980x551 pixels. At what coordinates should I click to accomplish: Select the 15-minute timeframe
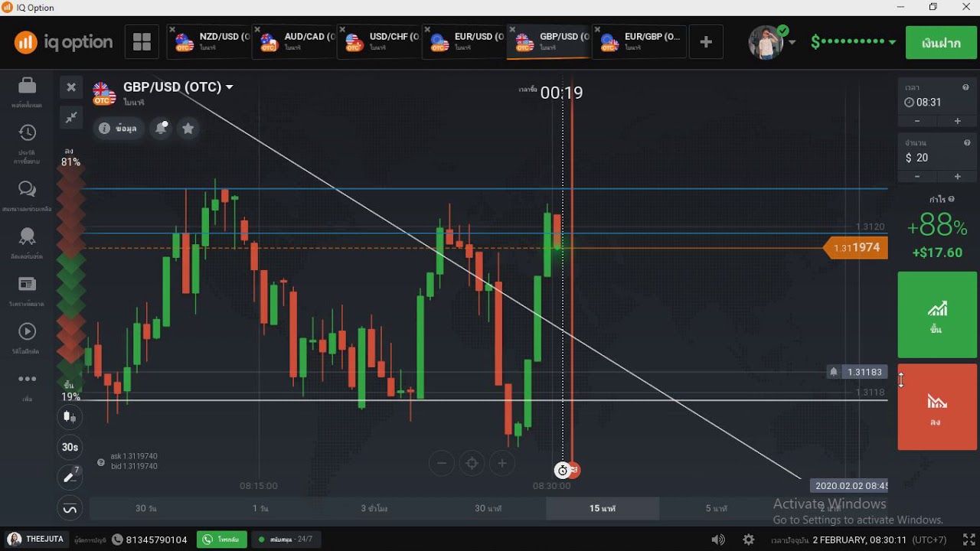tap(603, 508)
